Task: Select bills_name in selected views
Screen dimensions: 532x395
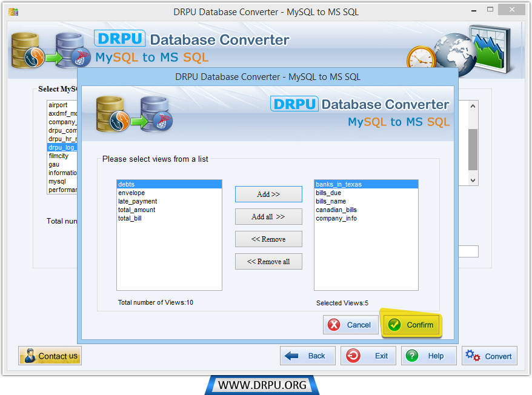Action: coord(366,201)
